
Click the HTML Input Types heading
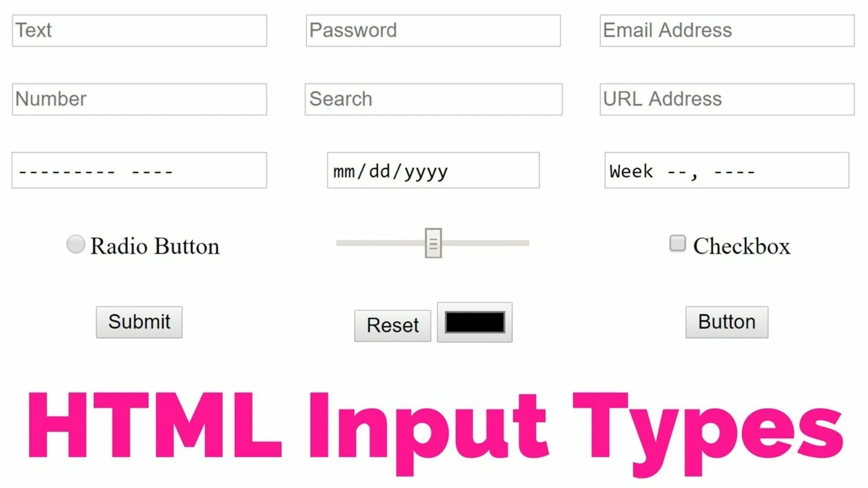coord(434,429)
